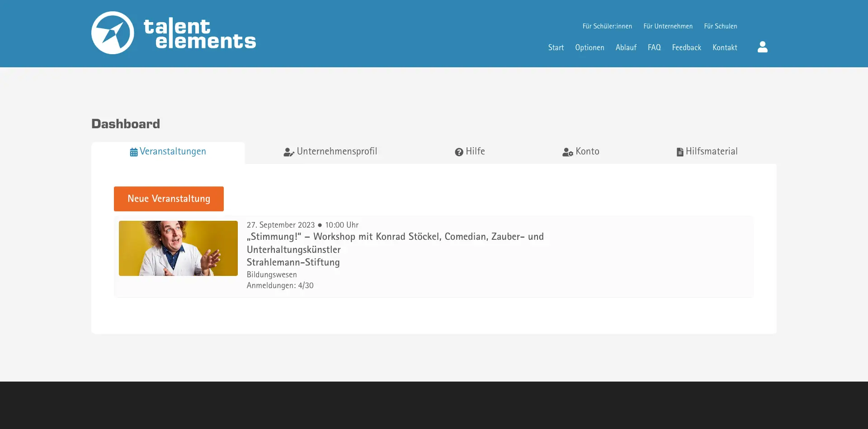Open the user account profile icon
The width and height of the screenshot is (868, 429).
point(762,47)
